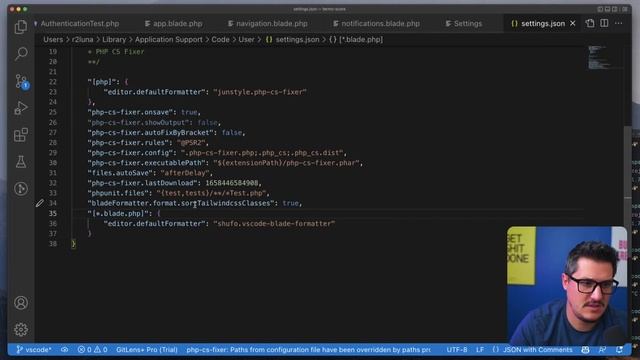Open the GitLens view in activity bar
This screenshot has width=640, height=360.
[x=21, y=189]
